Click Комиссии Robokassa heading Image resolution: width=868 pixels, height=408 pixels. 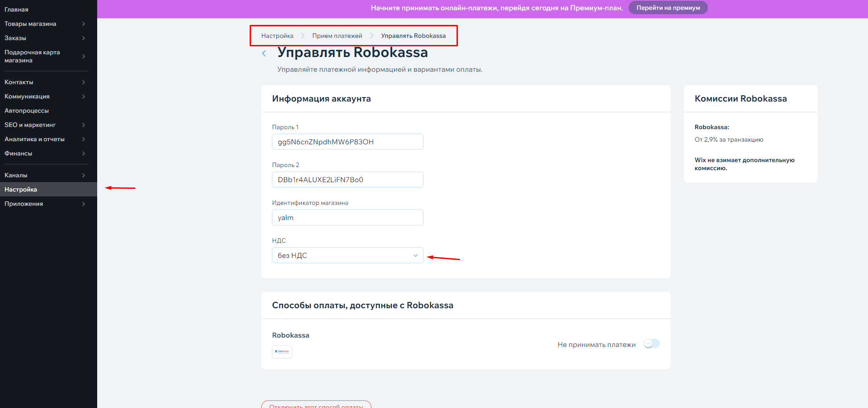[740, 98]
